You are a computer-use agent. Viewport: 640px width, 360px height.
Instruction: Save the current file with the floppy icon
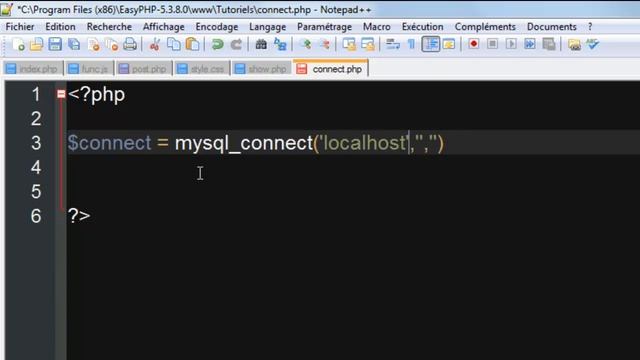(x=55, y=44)
